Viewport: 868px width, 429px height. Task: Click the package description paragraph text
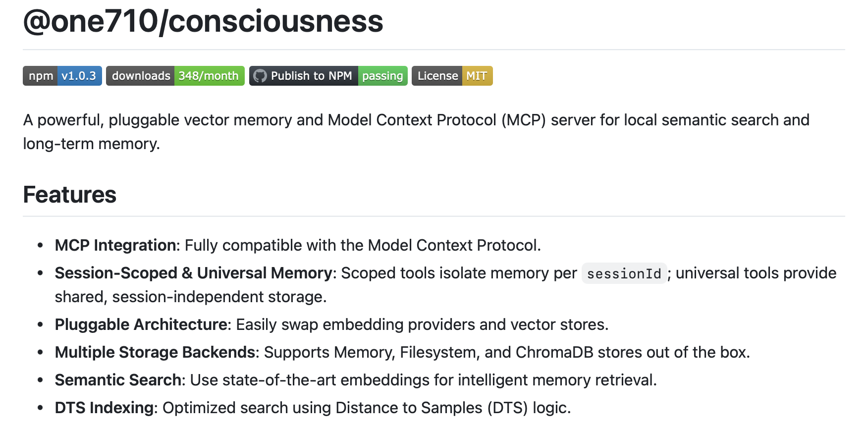416,120
